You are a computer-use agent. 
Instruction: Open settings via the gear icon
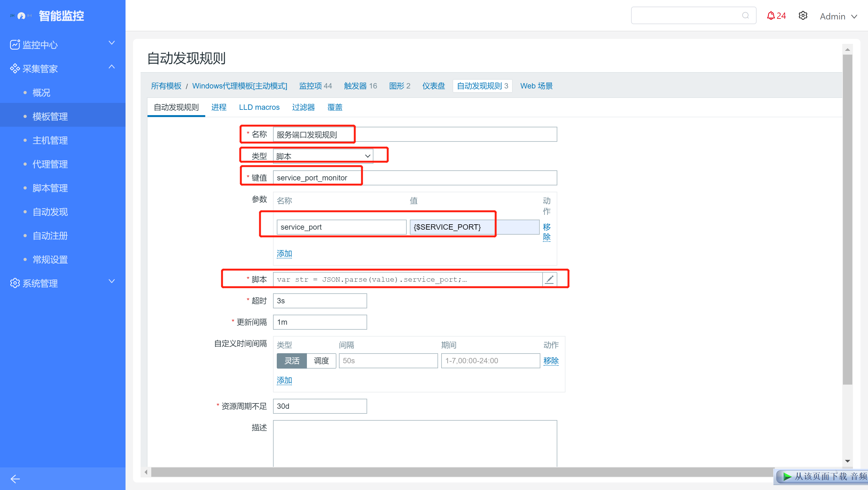coord(803,15)
